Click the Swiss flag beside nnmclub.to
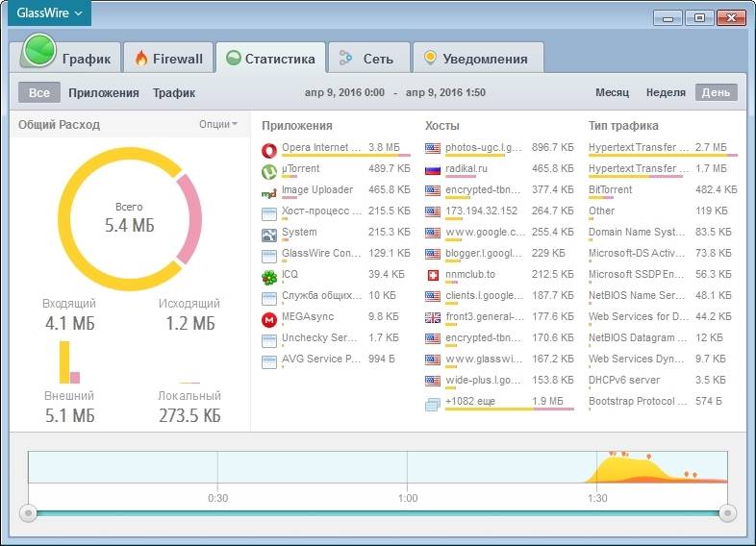756x546 pixels. coord(433,275)
